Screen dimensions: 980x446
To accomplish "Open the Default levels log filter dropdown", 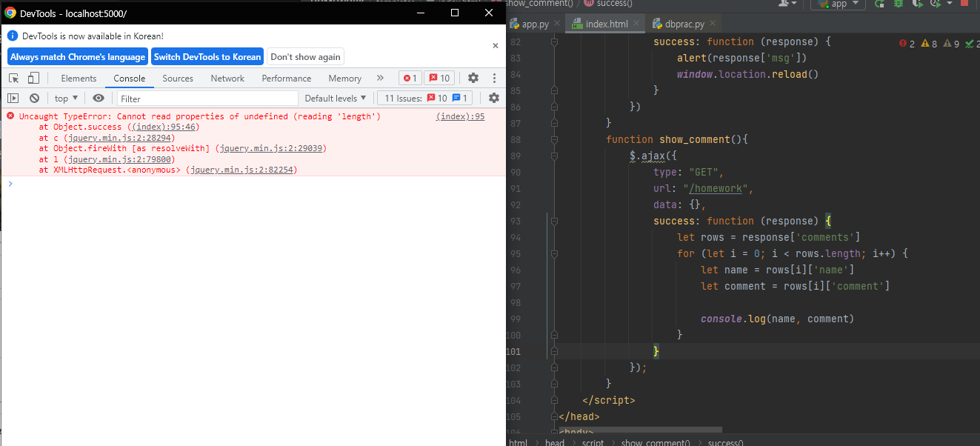I will click(x=336, y=98).
